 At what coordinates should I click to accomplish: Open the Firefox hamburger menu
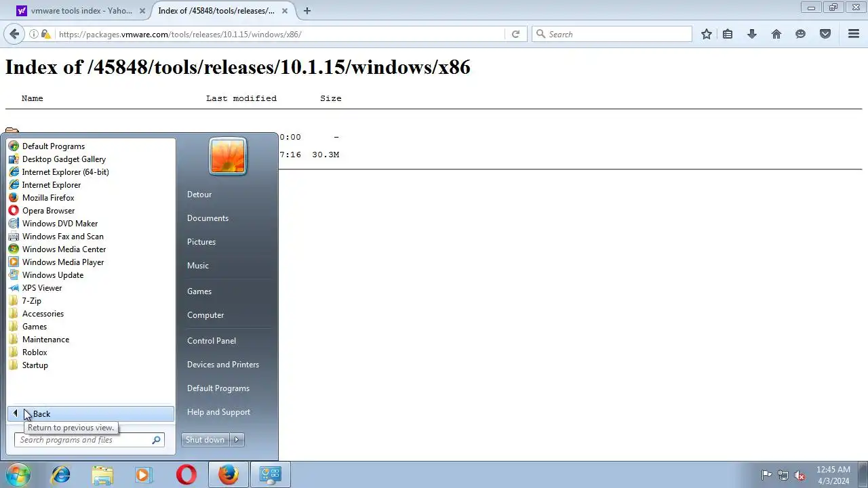click(854, 34)
